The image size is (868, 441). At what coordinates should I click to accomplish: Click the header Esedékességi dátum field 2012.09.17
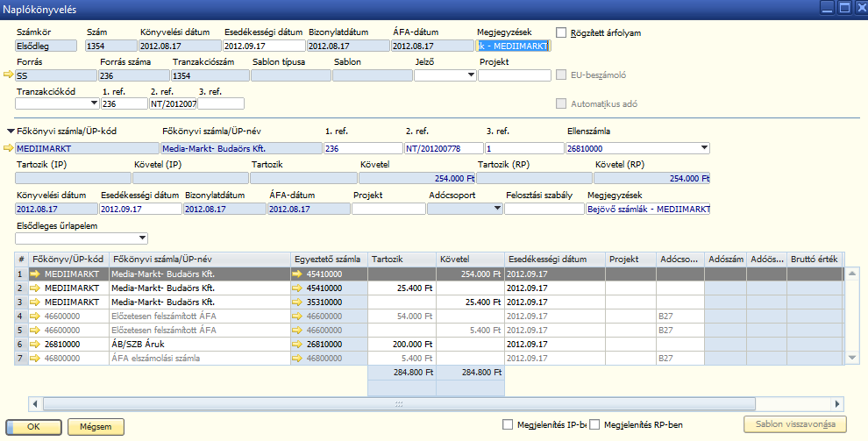(265, 46)
